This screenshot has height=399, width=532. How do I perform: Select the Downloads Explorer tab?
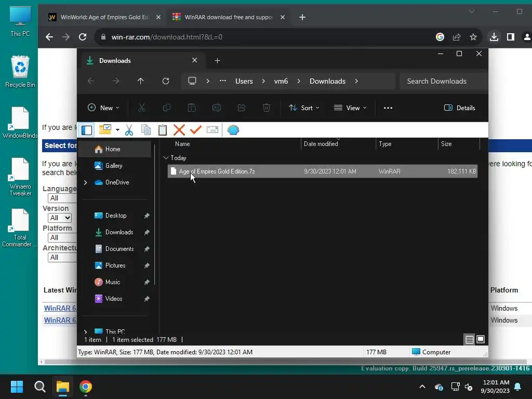pos(142,60)
